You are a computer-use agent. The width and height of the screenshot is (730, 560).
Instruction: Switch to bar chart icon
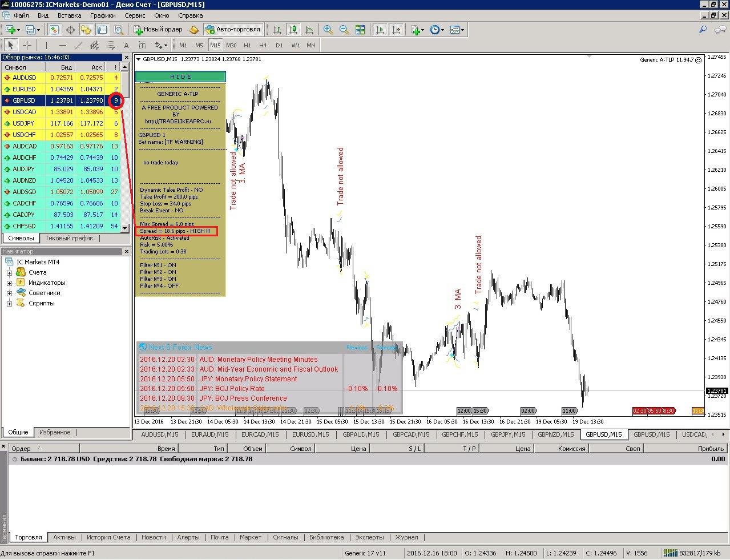click(x=277, y=30)
